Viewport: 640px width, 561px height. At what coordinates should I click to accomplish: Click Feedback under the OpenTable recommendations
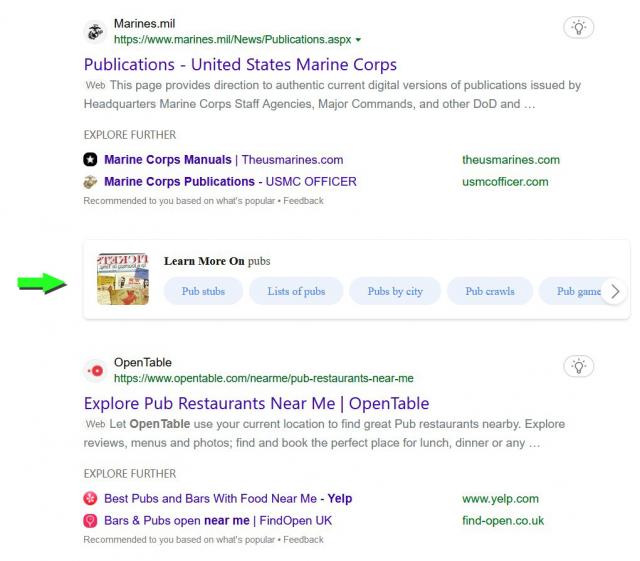(303, 540)
